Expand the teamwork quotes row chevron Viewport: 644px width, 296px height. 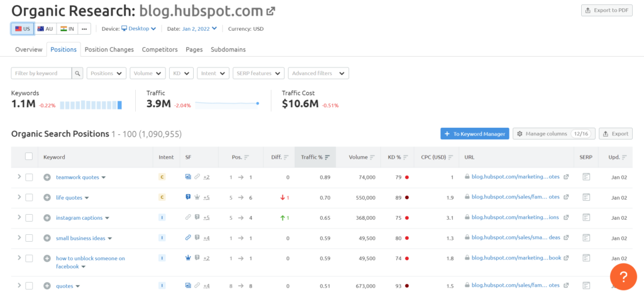click(18, 177)
